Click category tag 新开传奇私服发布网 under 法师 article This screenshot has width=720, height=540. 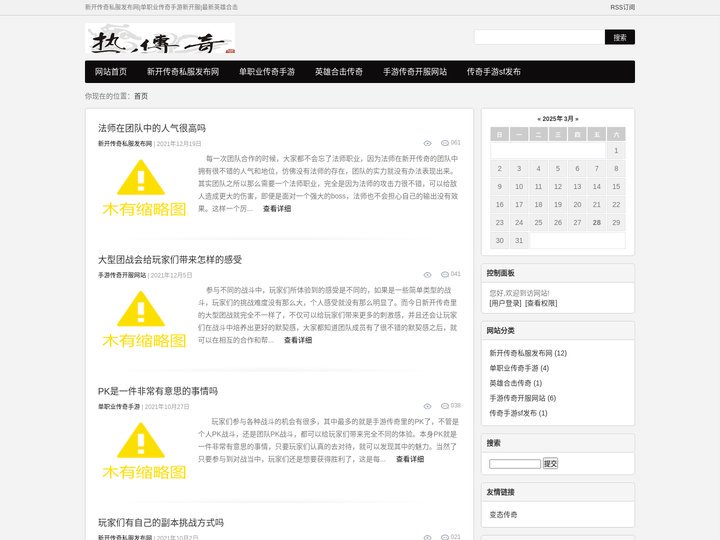(x=125, y=144)
